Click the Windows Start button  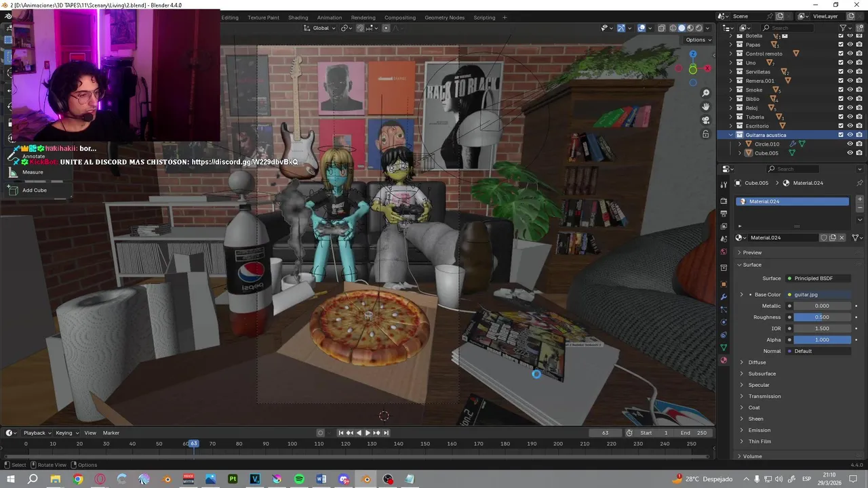(11, 479)
